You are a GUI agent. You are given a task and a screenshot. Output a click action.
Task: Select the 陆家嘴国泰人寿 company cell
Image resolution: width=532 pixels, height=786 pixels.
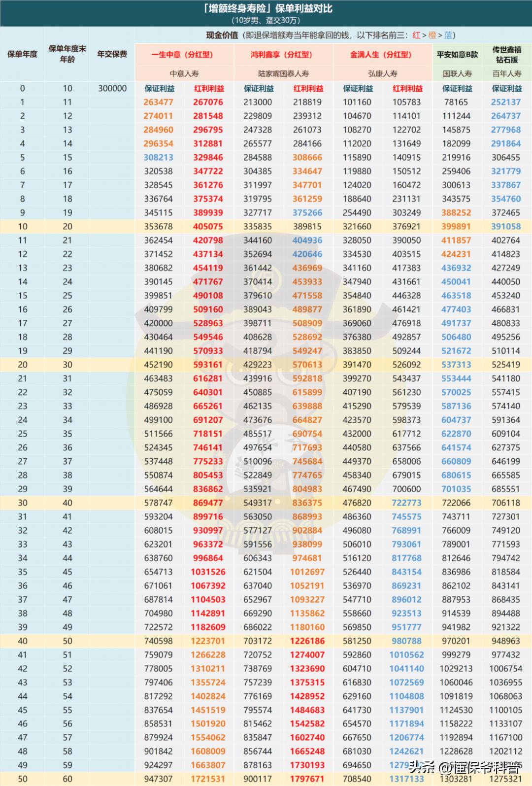283,73
